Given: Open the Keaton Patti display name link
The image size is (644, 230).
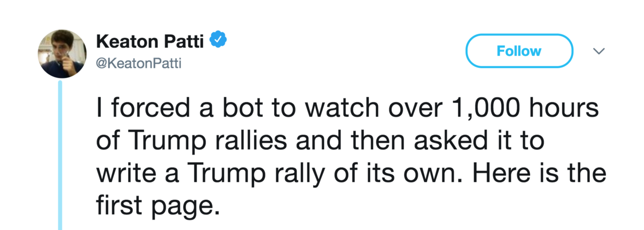Looking at the screenshot, I should tap(149, 41).
